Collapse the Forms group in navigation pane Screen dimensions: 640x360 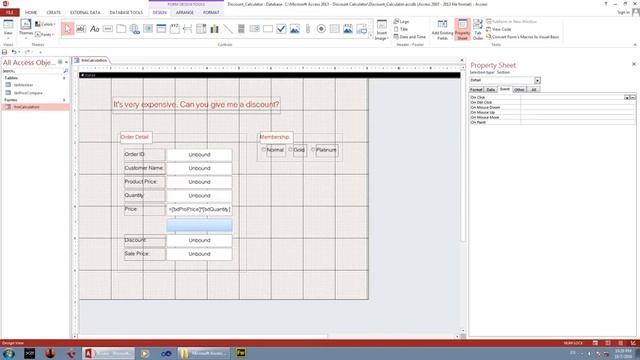point(64,100)
